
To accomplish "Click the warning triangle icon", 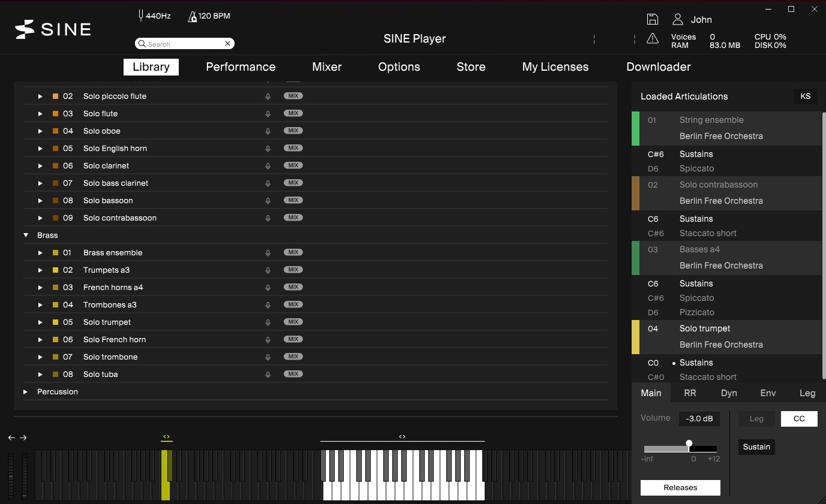I will (x=653, y=39).
